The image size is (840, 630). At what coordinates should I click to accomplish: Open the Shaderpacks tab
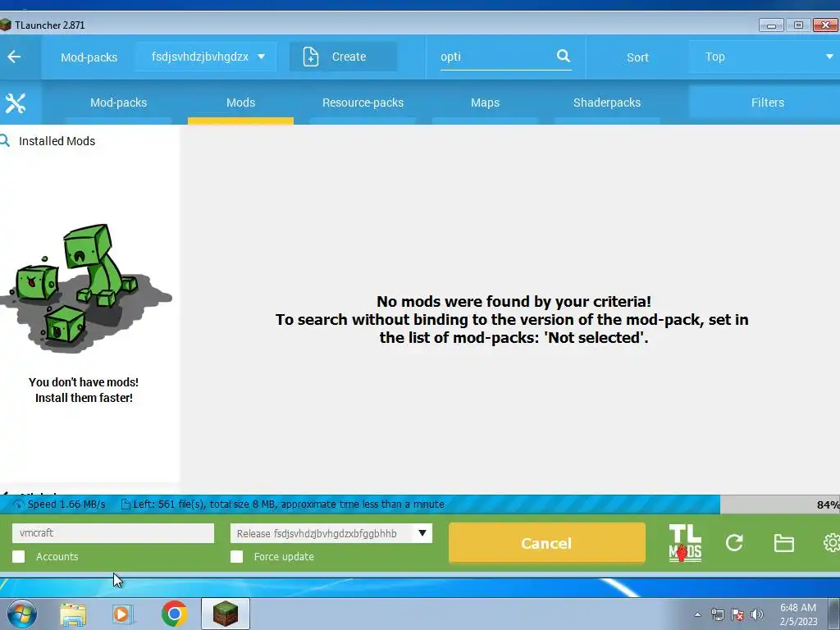(607, 103)
